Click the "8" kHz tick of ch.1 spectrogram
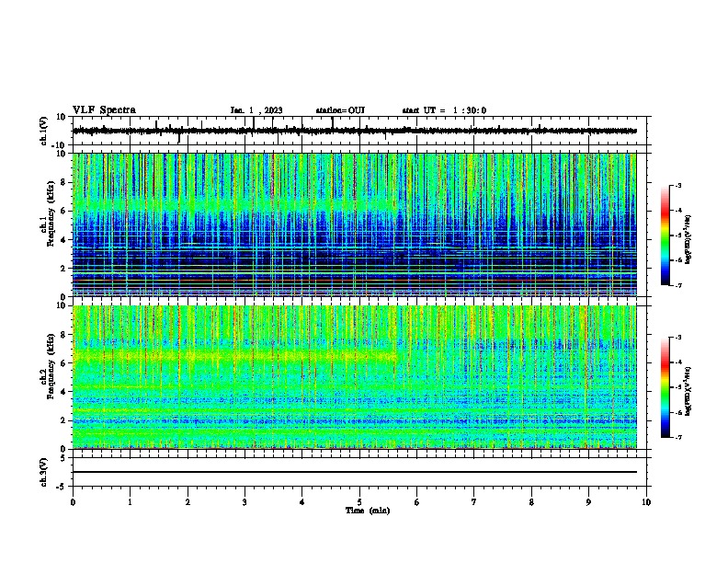Screen dimensions: 728x563 tap(63, 182)
